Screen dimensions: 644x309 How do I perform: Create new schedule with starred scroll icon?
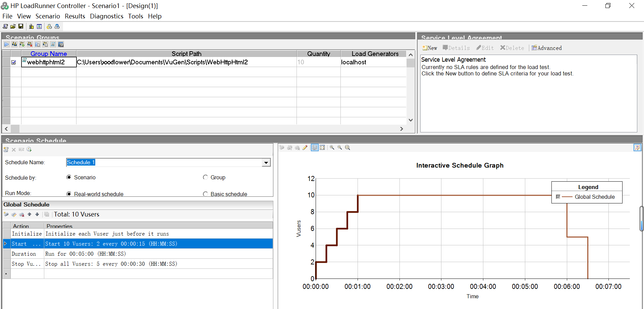(6, 149)
